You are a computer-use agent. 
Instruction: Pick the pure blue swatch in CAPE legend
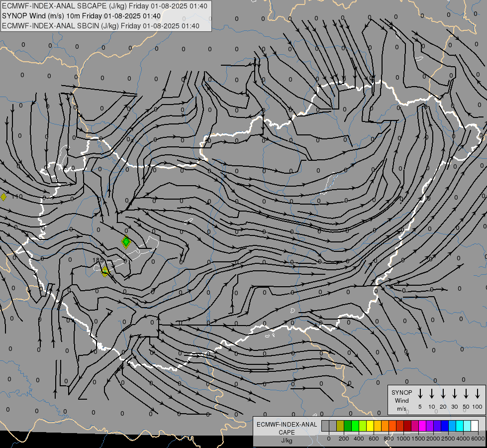pos(445,426)
